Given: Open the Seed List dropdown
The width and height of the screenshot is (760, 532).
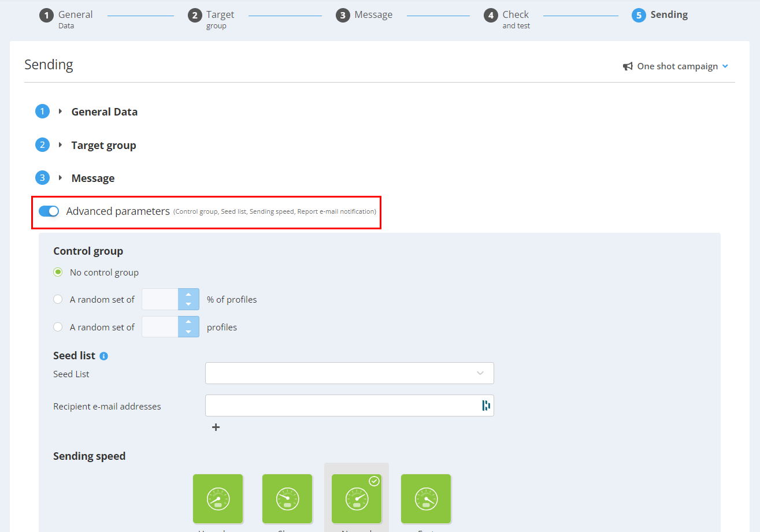Looking at the screenshot, I should pyautogui.click(x=350, y=373).
